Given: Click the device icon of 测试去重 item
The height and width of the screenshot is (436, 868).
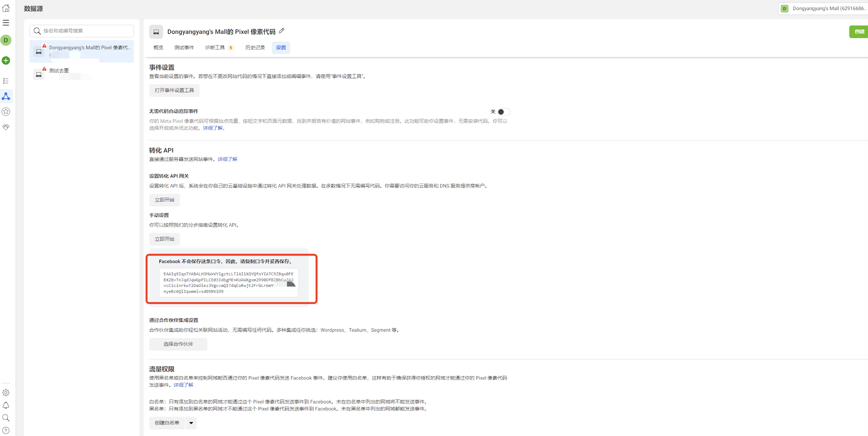Looking at the screenshot, I should [39, 74].
